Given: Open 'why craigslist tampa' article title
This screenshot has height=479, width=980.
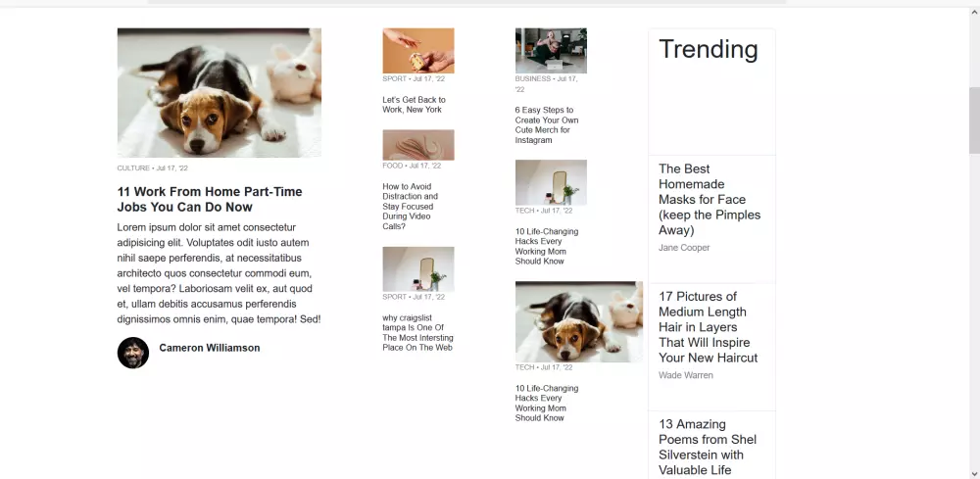Looking at the screenshot, I should [417, 332].
